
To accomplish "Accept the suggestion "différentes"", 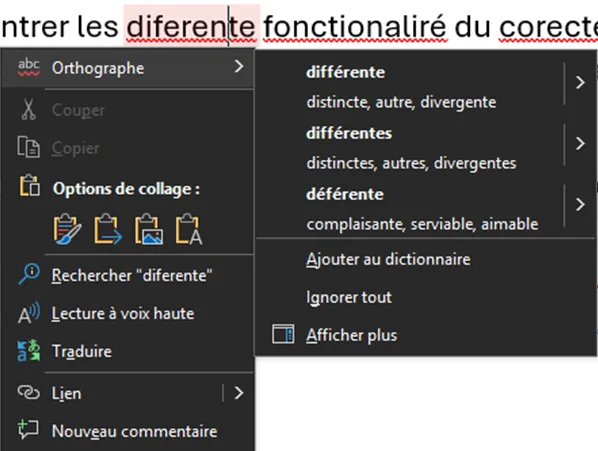I will tap(349, 133).
